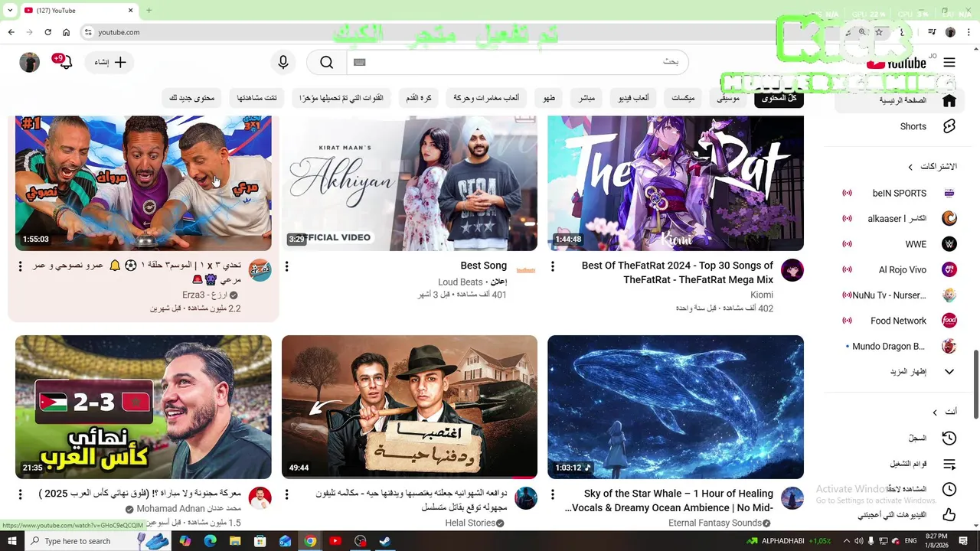Image resolution: width=980 pixels, height=551 pixels.
Task: Open a new Chrome tab with plus button
Action: click(x=149, y=10)
